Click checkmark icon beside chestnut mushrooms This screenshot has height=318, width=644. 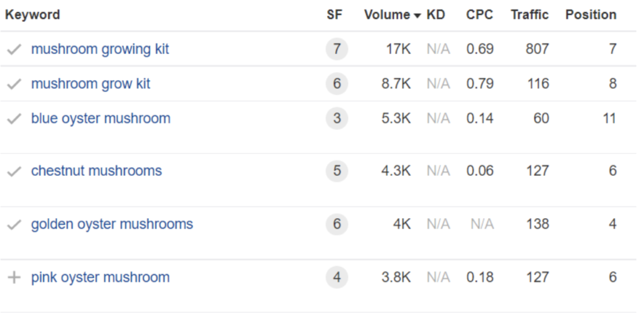coord(14,172)
